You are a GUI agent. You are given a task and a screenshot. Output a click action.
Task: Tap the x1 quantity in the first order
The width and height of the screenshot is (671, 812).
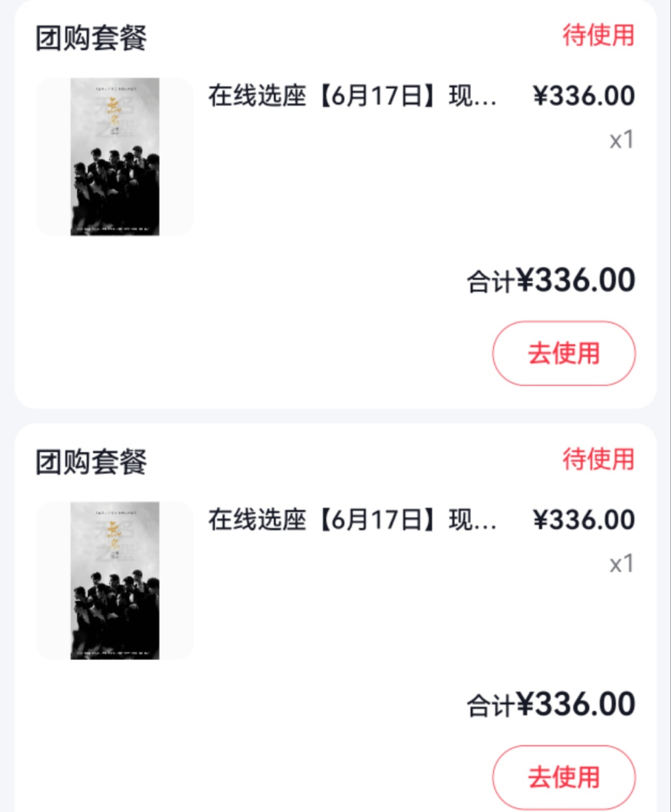(x=621, y=140)
